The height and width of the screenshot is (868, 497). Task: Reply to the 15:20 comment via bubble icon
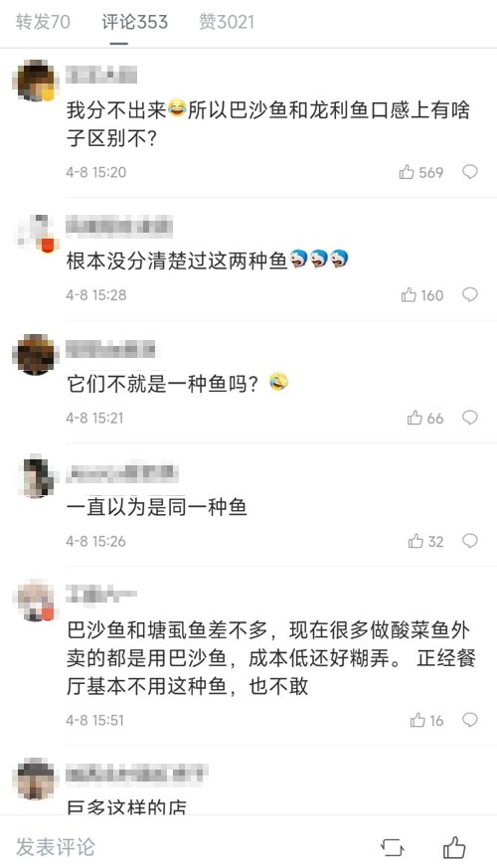click(x=470, y=172)
